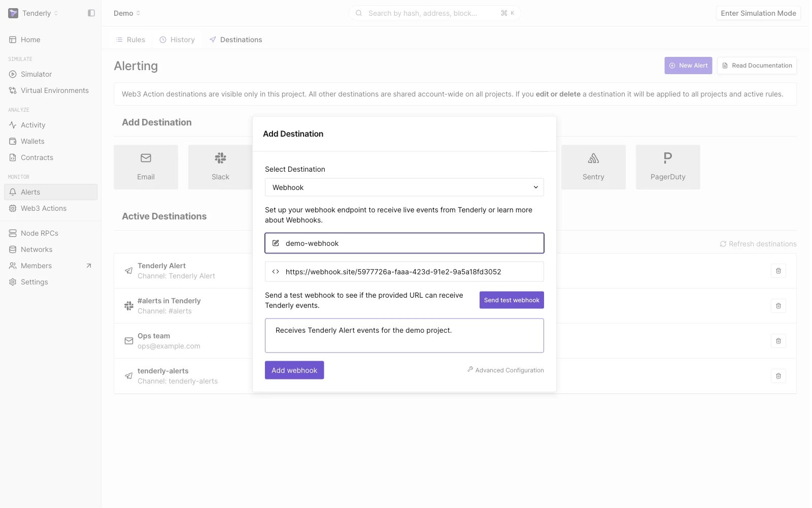Click the Alerts bell icon

pyautogui.click(x=13, y=192)
